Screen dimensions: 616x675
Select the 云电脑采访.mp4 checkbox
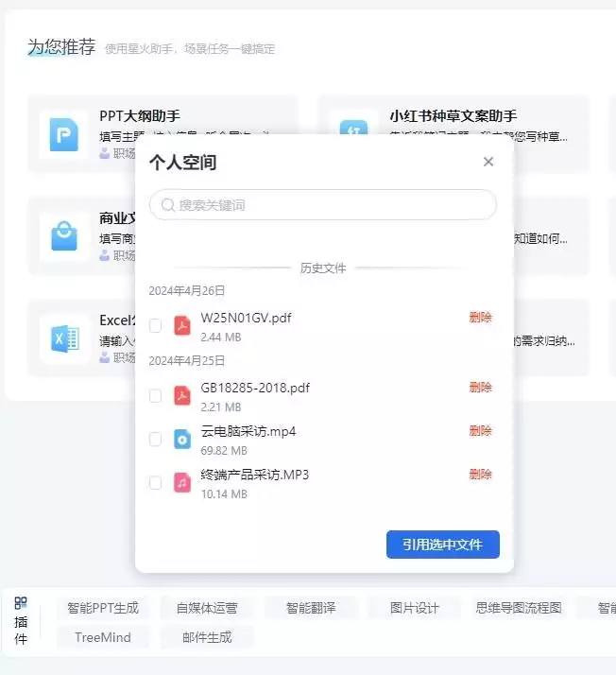coord(155,439)
